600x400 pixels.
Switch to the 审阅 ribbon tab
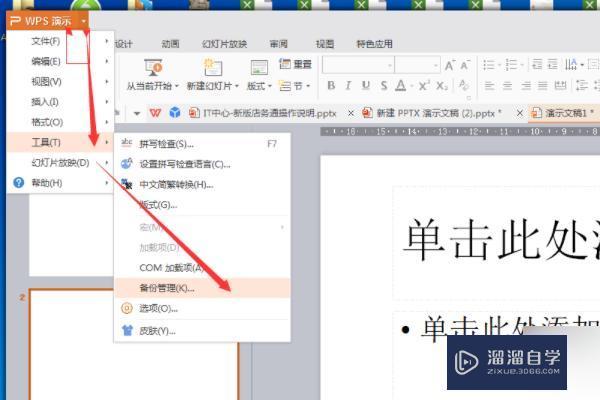click(279, 44)
